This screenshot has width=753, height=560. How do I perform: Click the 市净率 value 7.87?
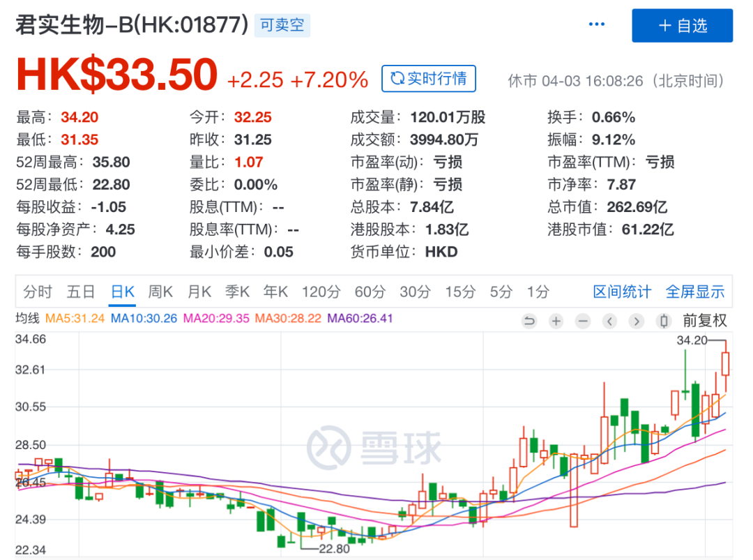(x=621, y=185)
